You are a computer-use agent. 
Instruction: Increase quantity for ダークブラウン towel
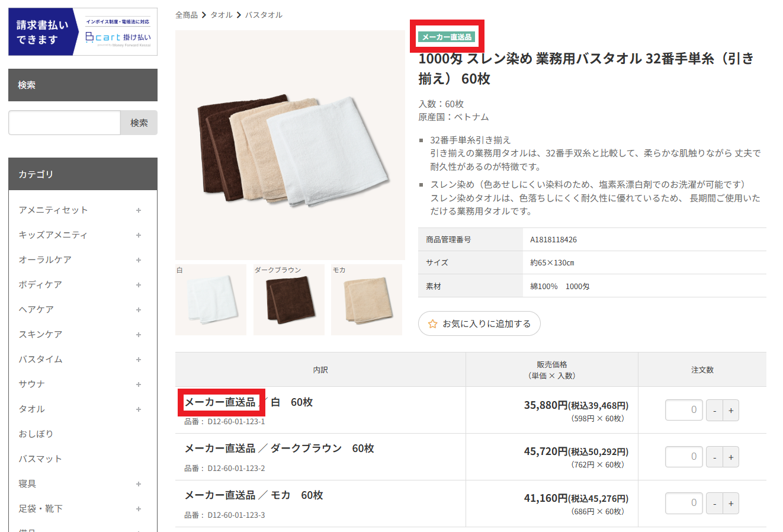click(731, 457)
